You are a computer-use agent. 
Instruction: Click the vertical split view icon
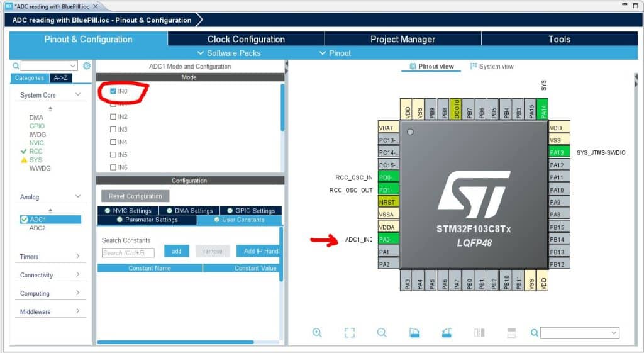(x=479, y=332)
